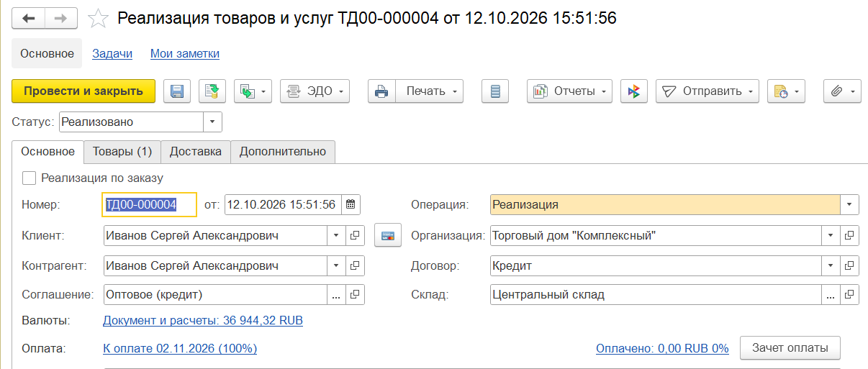Expand the Договор dropdown arrow

pos(831,265)
